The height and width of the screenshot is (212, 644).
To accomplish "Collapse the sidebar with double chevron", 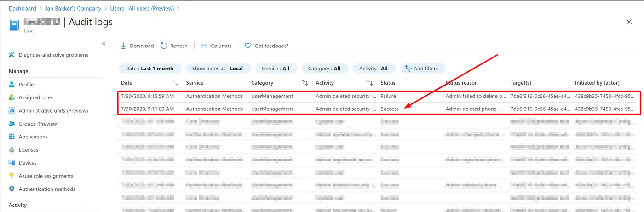I will (x=103, y=43).
